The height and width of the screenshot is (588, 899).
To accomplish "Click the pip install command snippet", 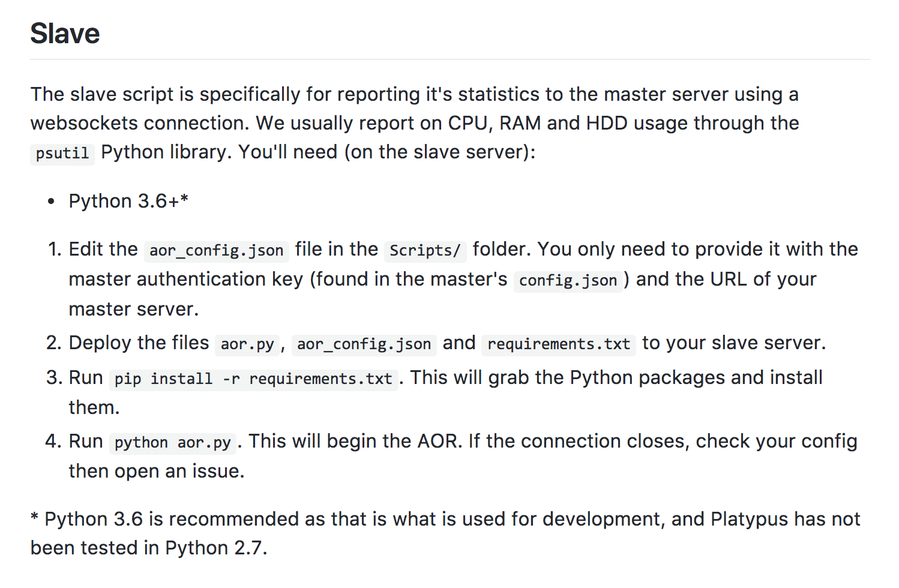I will click(x=253, y=379).
